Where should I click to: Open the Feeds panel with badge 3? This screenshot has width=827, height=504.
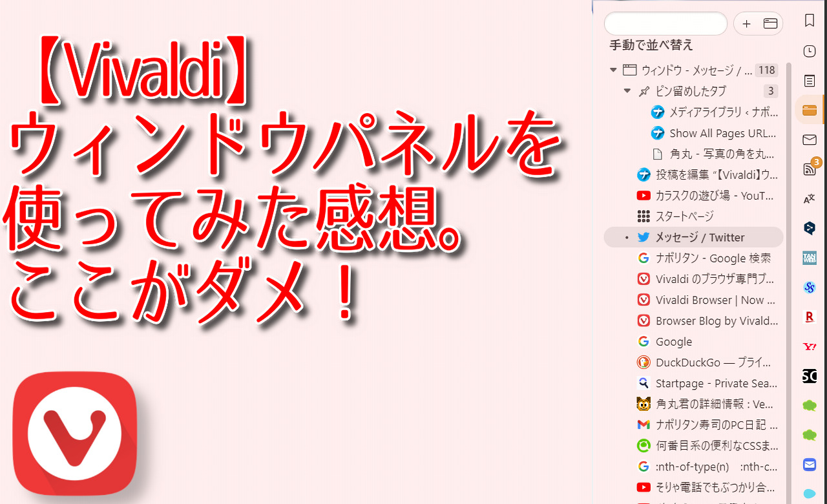pyautogui.click(x=810, y=168)
